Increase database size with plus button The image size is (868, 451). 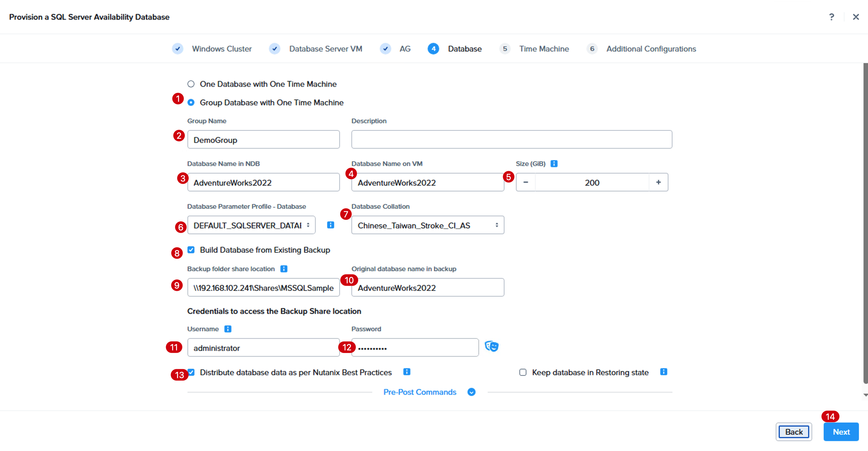coord(658,182)
